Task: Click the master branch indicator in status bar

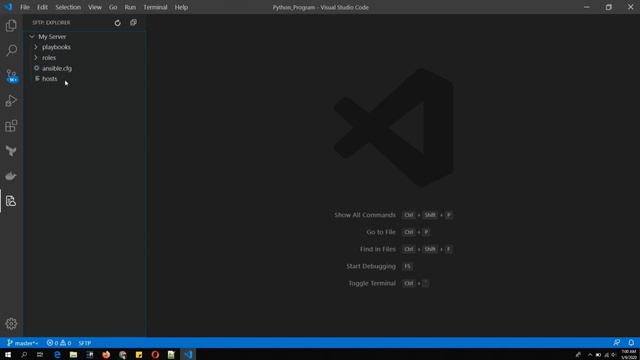Action: click(x=23, y=343)
